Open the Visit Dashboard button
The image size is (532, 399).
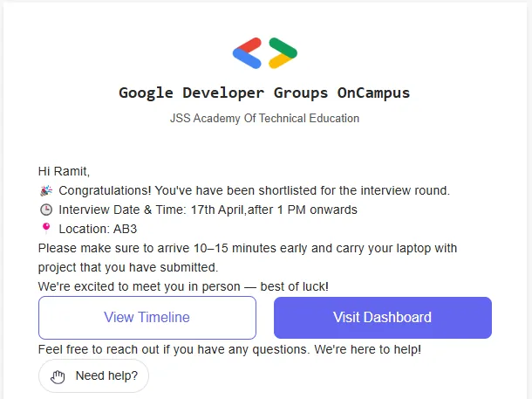pyautogui.click(x=383, y=318)
